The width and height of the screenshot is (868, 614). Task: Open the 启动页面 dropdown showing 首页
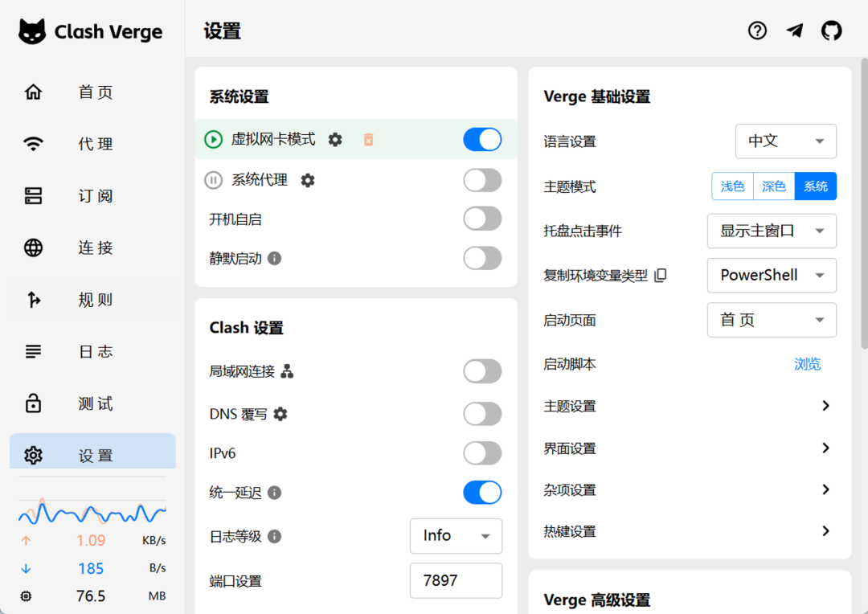coord(772,320)
